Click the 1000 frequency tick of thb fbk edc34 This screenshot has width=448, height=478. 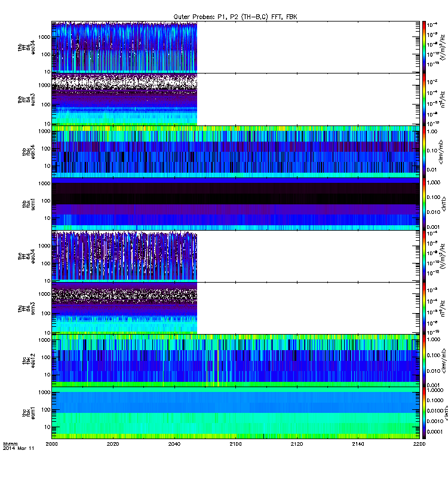point(44,131)
